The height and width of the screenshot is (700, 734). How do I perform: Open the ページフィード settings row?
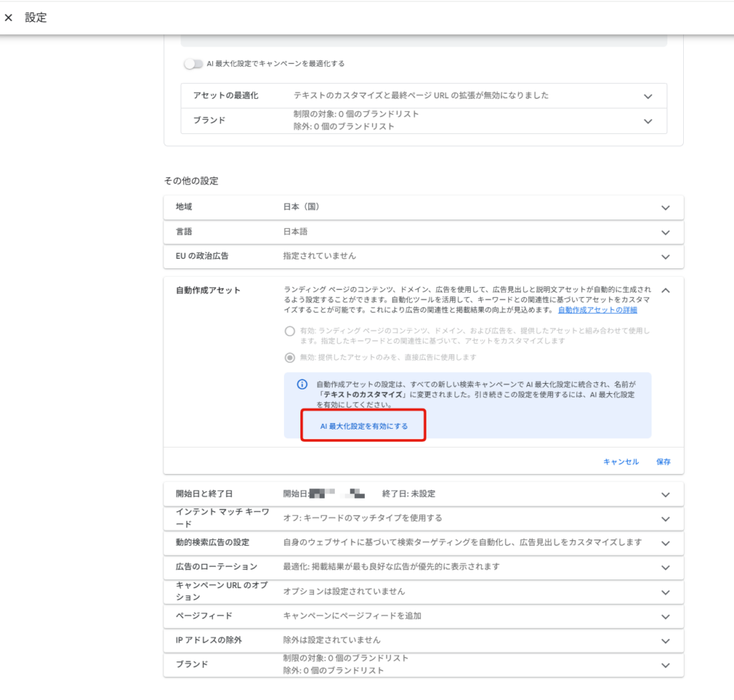(x=424, y=616)
